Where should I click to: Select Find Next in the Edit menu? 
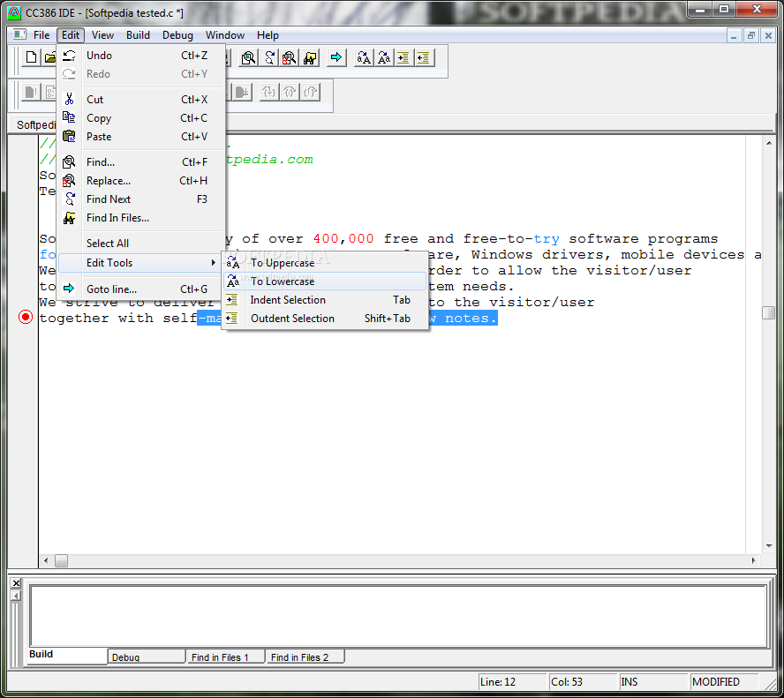[140, 199]
